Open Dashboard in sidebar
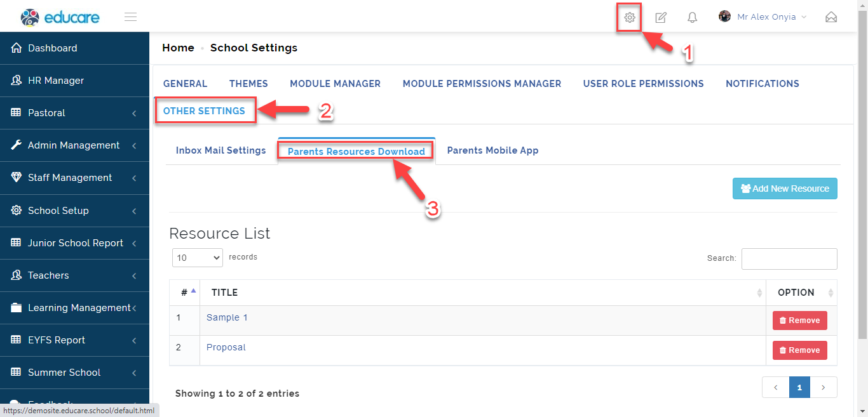This screenshot has width=868, height=417. pyautogui.click(x=74, y=48)
